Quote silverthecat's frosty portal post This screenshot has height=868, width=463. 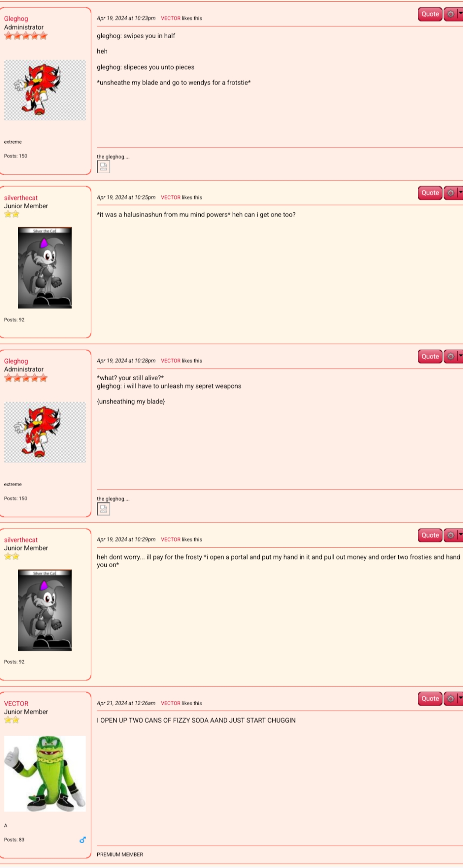click(x=430, y=536)
